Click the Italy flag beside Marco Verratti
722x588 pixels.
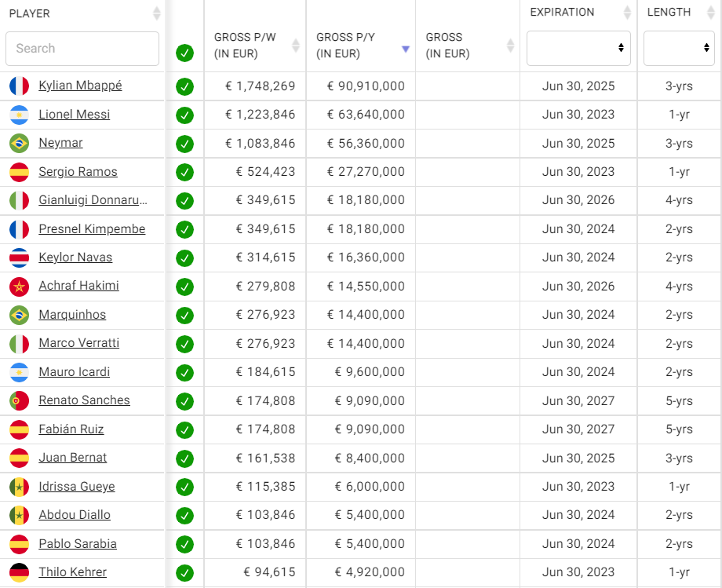tap(19, 344)
